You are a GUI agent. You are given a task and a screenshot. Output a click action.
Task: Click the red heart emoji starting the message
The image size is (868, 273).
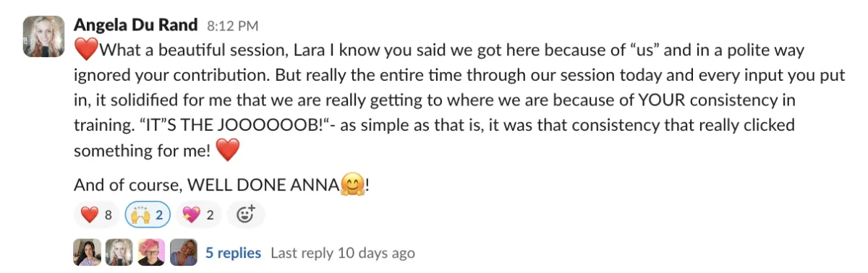(85, 51)
